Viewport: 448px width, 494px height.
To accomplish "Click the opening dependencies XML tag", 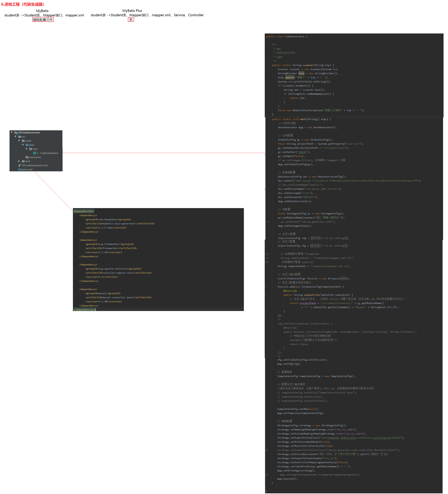I will pos(84,211).
